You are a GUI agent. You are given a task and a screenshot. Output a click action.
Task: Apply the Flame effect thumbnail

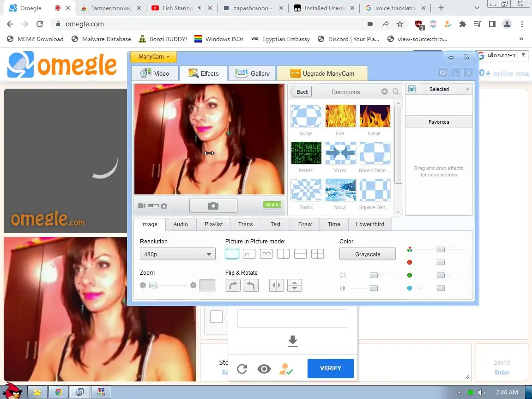[375, 116]
